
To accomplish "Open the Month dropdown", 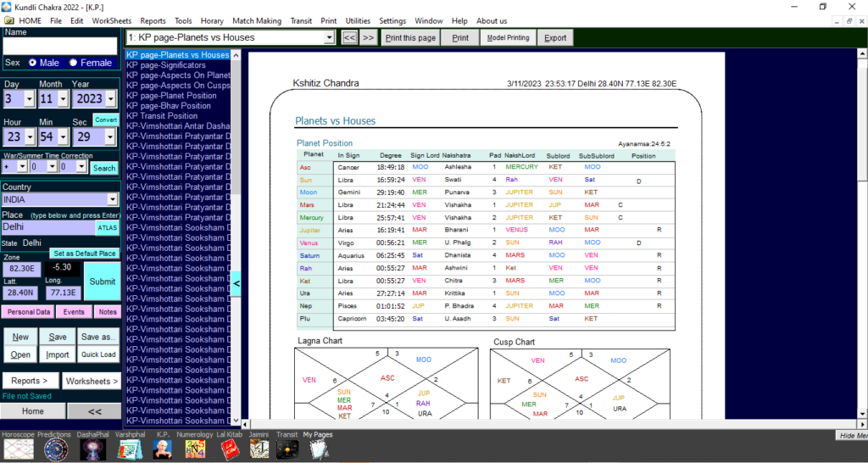I will pos(63,99).
